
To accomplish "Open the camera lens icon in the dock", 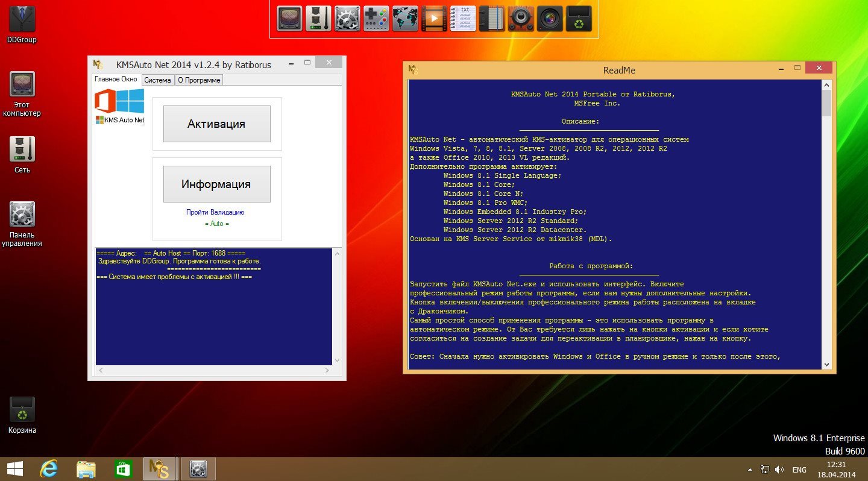I will pos(550,19).
